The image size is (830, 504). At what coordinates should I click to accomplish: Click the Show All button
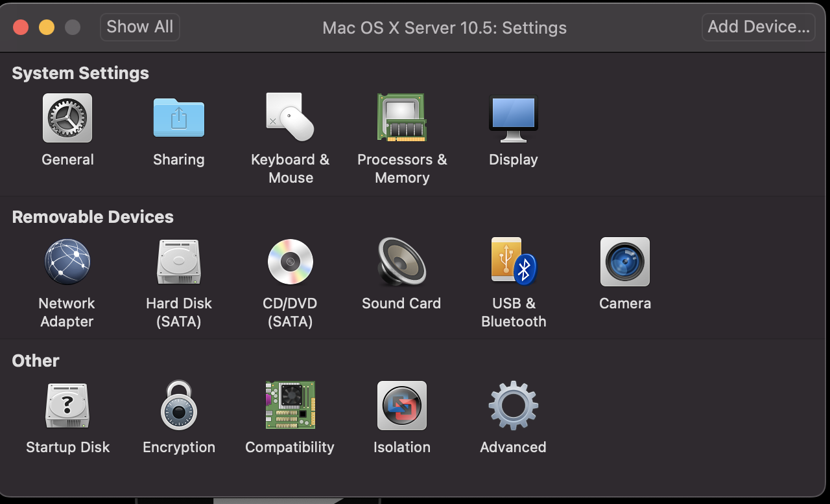click(x=139, y=27)
